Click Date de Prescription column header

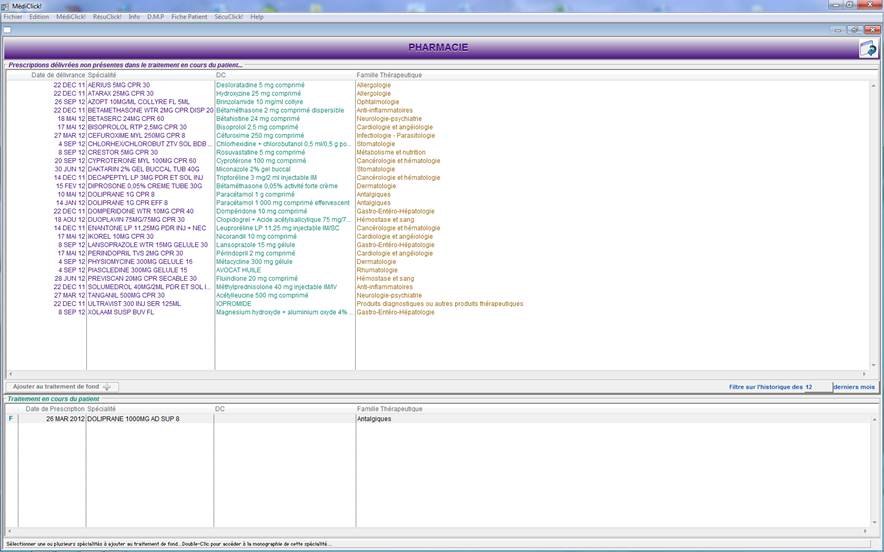pos(55,409)
